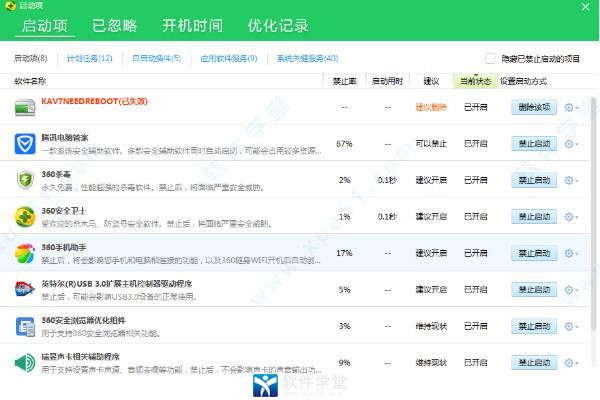Click the KAV7NEEDREBOOT item icon
Image resolution: width=600 pixels, height=400 pixels.
[x=25, y=107]
